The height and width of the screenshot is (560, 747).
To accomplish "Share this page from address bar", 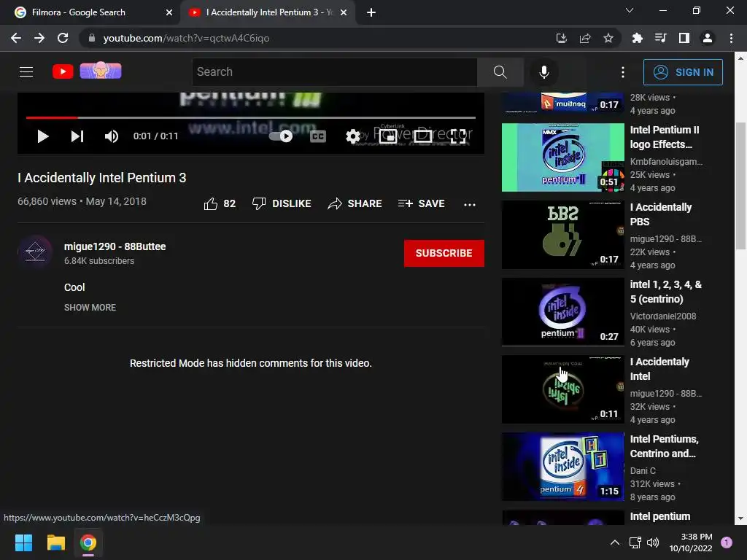I will pos(585,38).
